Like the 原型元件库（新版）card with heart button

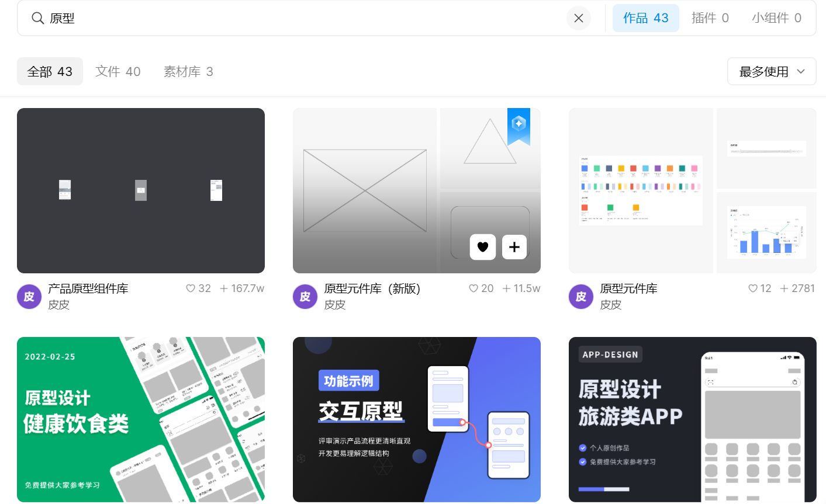coord(483,247)
